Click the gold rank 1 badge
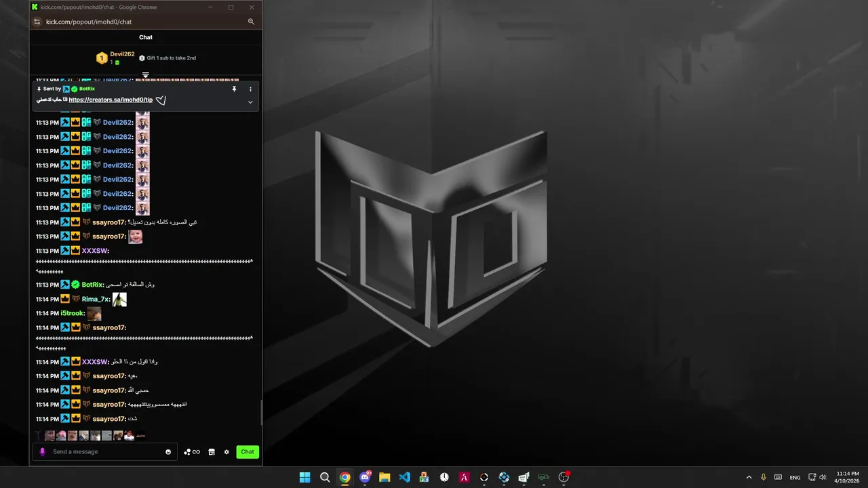 pyautogui.click(x=102, y=58)
